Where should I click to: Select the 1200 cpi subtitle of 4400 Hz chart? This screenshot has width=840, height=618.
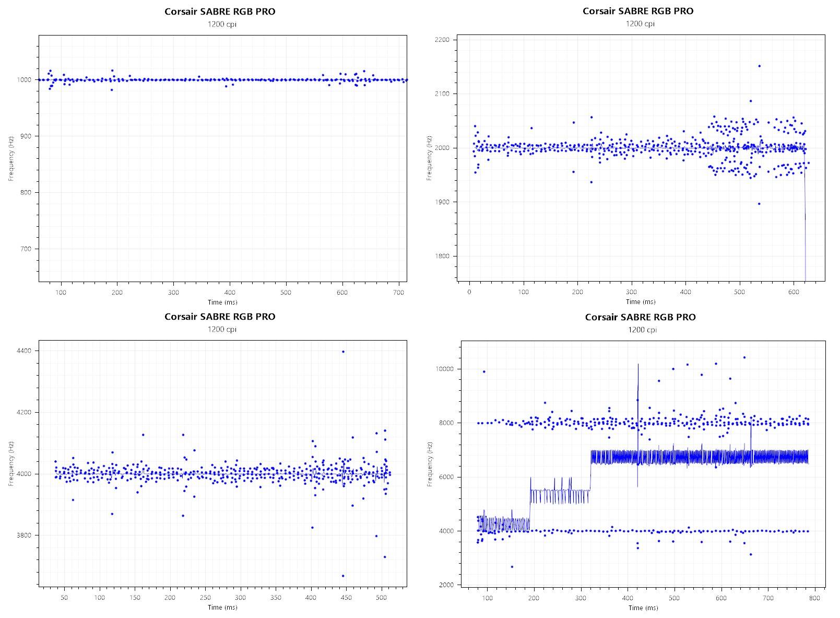(x=222, y=330)
